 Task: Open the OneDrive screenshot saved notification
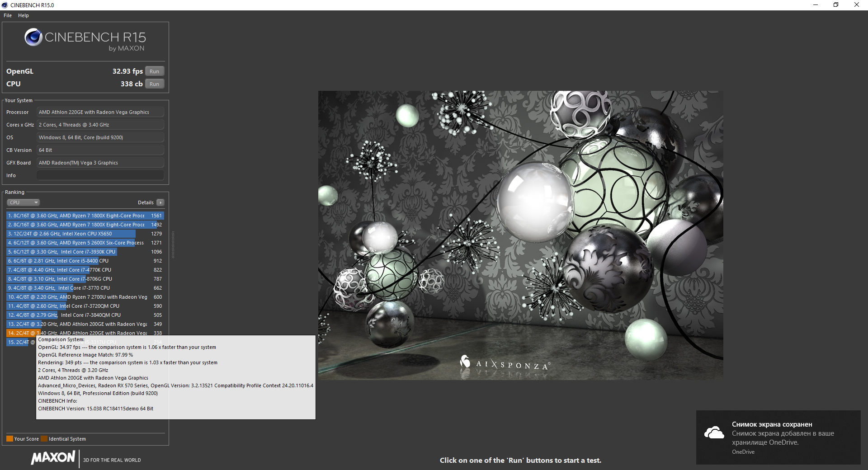click(x=778, y=437)
